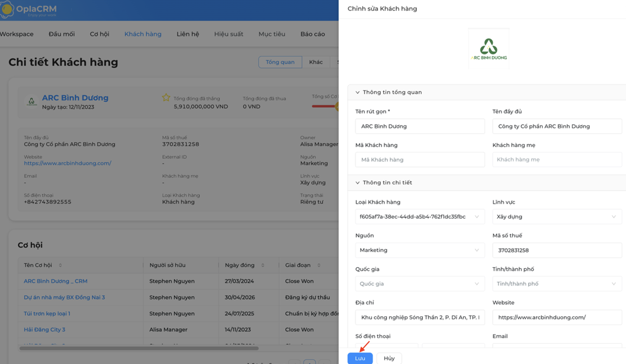Click the ARC Bình Dương logo in edit panel

point(488,49)
